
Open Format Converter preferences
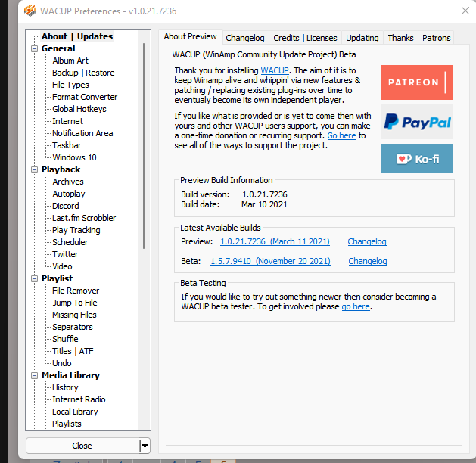[85, 97]
